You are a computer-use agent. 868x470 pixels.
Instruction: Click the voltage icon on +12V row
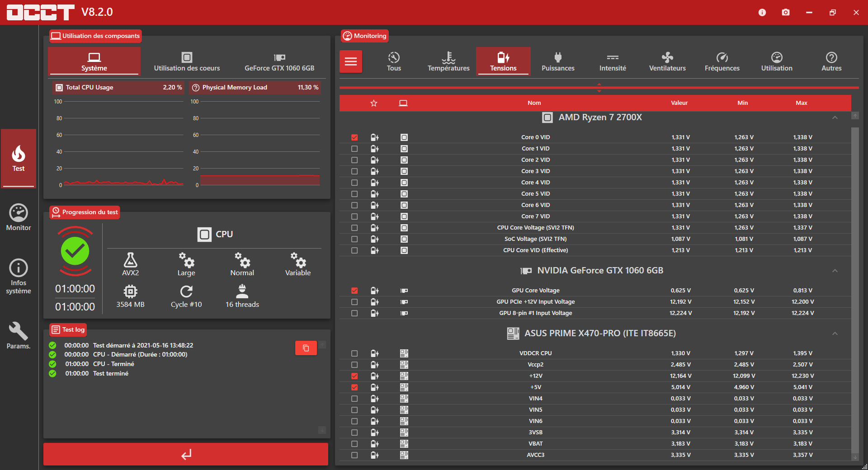click(x=375, y=376)
